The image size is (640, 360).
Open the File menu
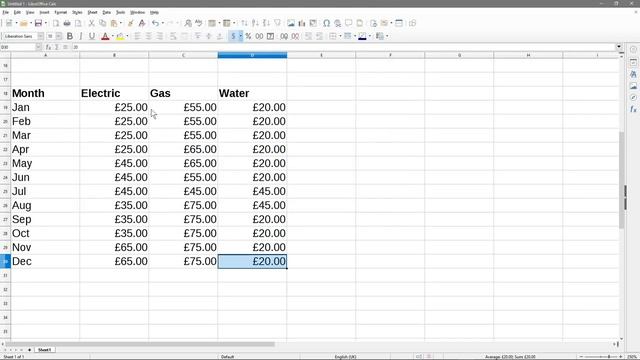(x=5, y=13)
